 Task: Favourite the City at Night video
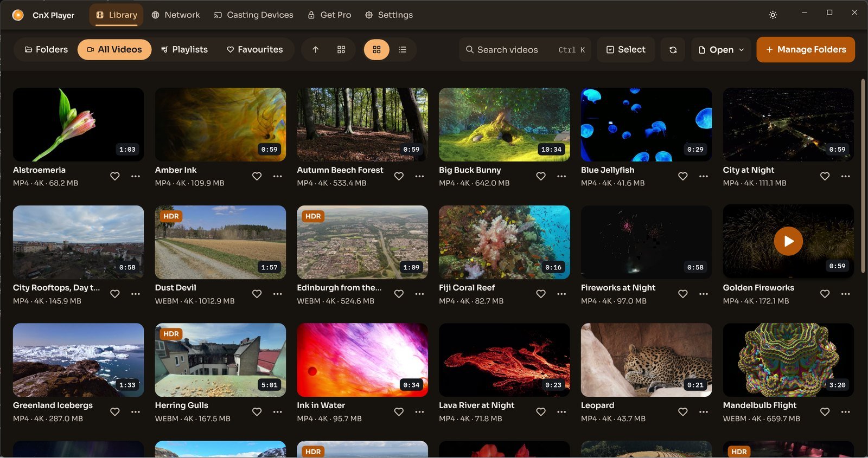click(x=825, y=176)
